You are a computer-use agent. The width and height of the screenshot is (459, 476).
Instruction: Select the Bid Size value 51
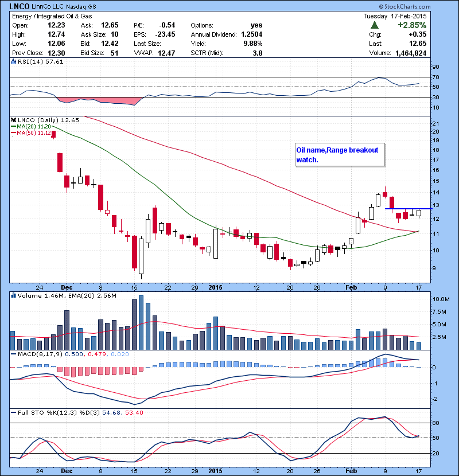[115, 53]
